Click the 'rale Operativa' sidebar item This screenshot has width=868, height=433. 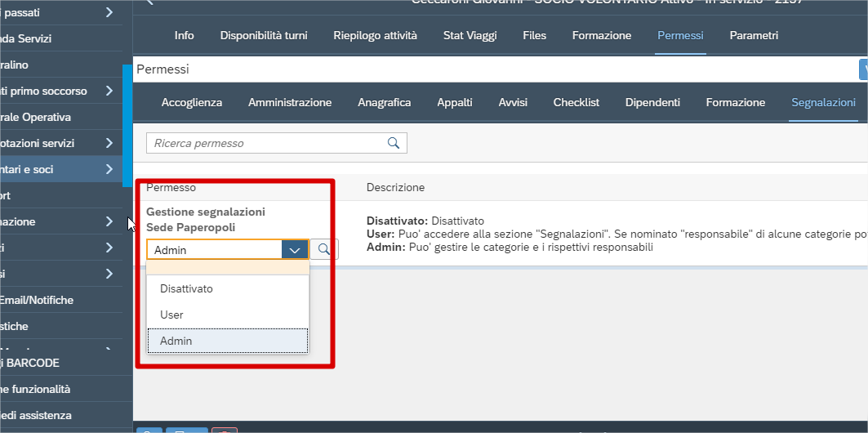pos(35,118)
